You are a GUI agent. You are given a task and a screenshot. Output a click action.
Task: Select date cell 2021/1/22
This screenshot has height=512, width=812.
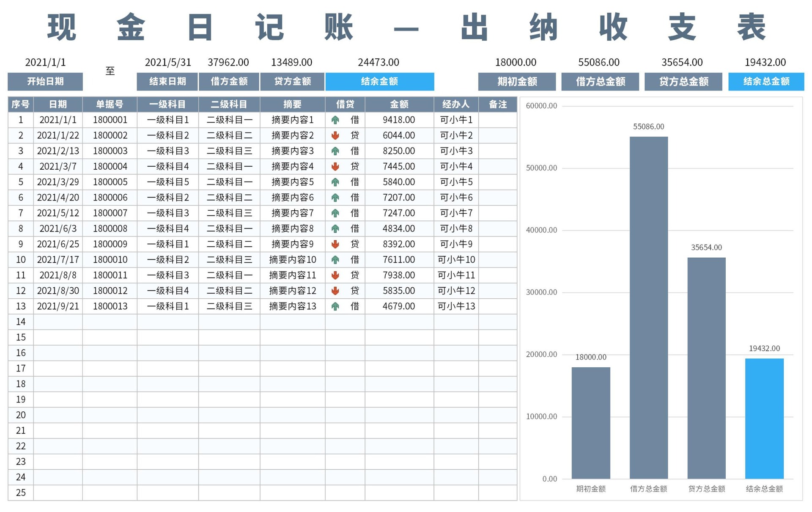click(58, 135)
